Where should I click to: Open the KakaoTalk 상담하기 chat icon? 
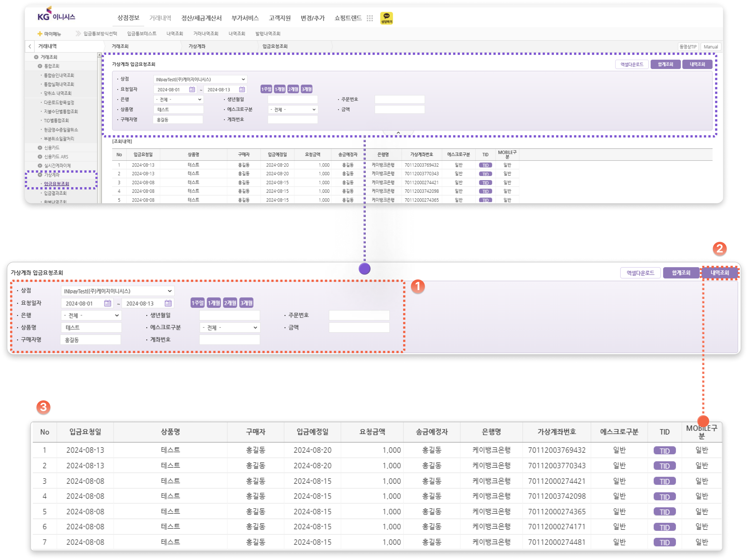[x=386, y=18]
